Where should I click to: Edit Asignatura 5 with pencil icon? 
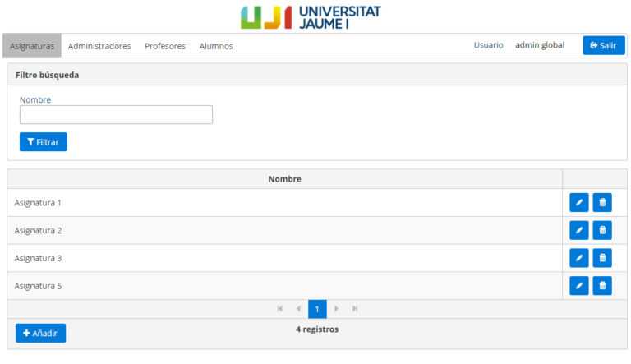tap(578, 286)
